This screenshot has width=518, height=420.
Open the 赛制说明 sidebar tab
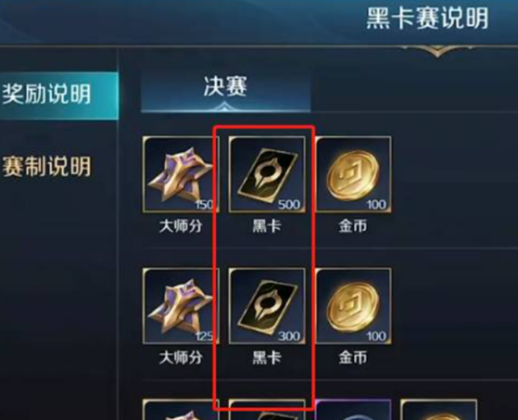[x=47, y=167]
